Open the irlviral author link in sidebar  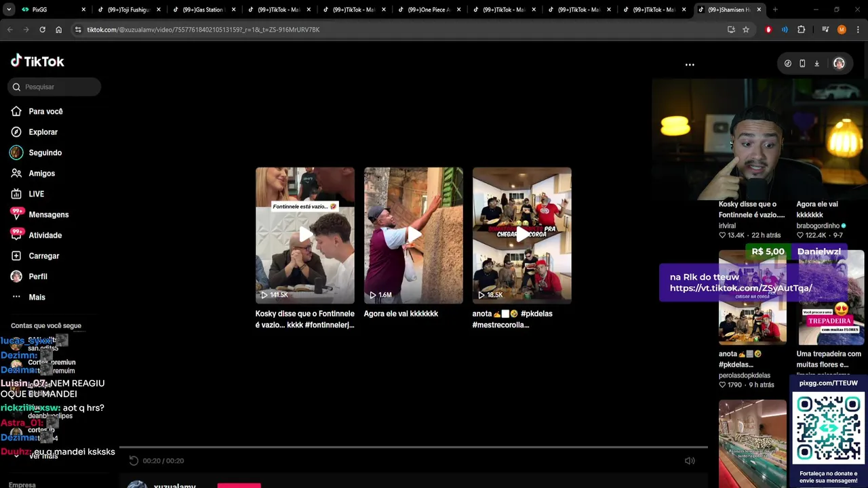(727, 226)
